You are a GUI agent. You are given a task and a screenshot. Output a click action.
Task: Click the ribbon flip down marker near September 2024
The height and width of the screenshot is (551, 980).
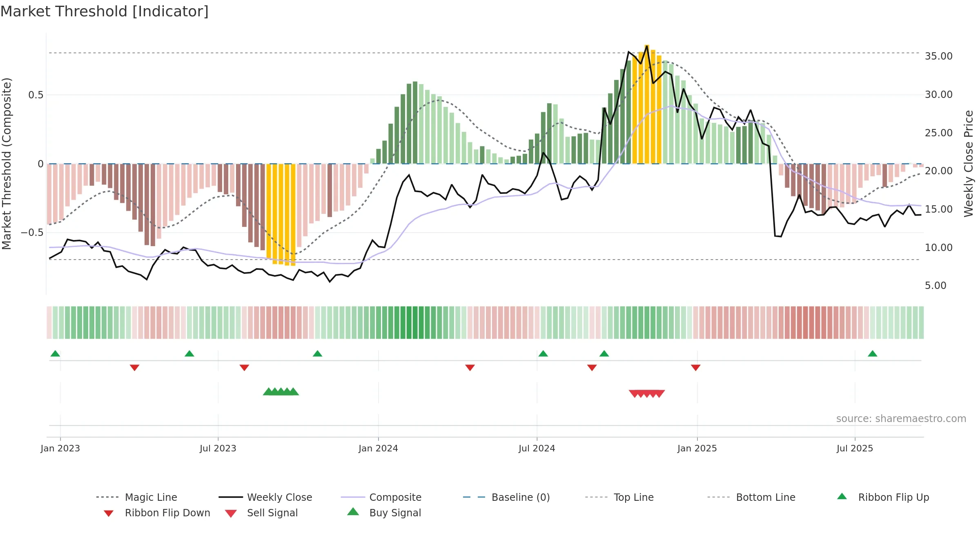tap(592, 368)
